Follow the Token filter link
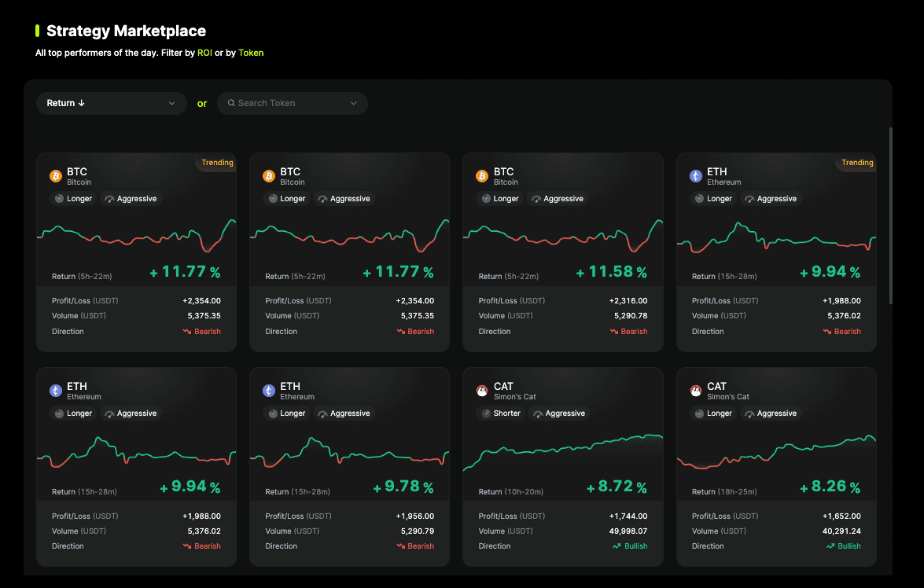 pos(251,53)
